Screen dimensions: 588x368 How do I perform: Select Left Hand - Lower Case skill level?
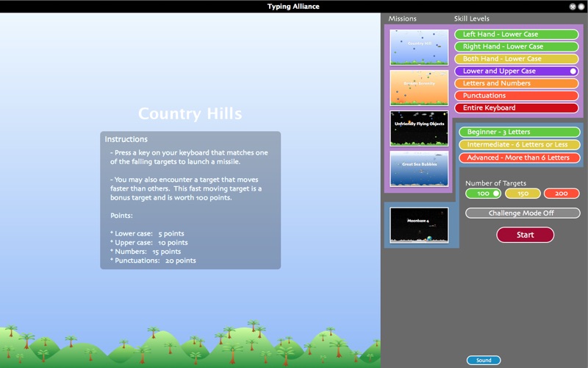[x=517, y=34]
